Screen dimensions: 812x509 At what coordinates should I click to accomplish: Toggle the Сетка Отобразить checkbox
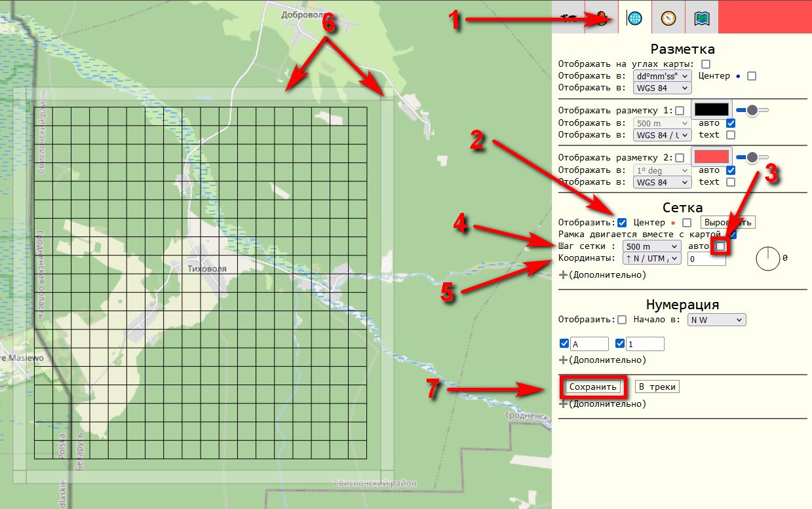coord(622,223)
